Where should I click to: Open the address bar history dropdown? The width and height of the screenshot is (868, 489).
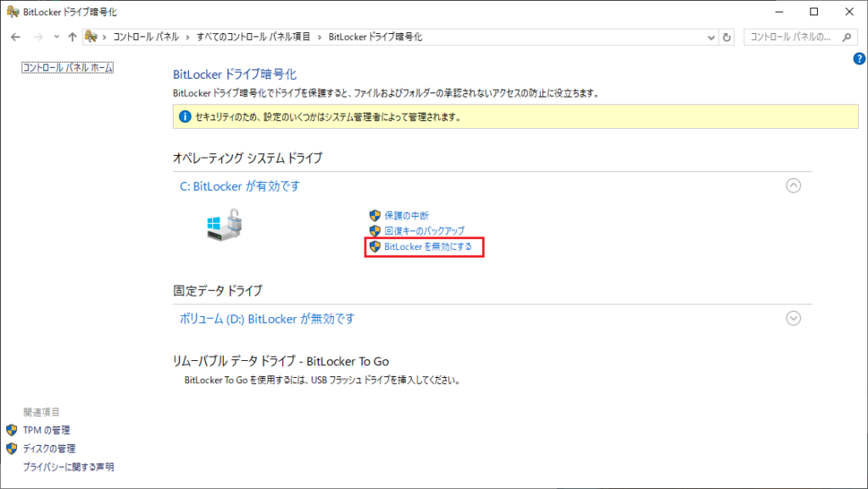click(x=711, y=36)
